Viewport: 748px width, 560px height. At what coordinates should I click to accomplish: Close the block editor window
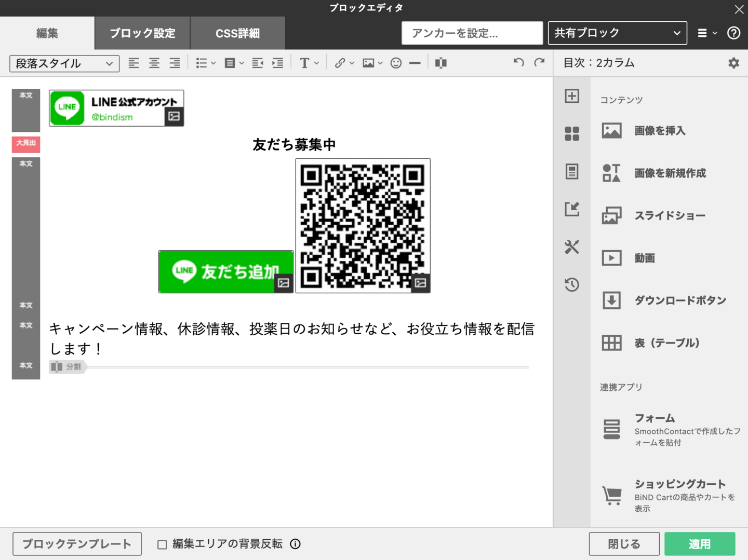pyautogui.click(x=739, y=9)
